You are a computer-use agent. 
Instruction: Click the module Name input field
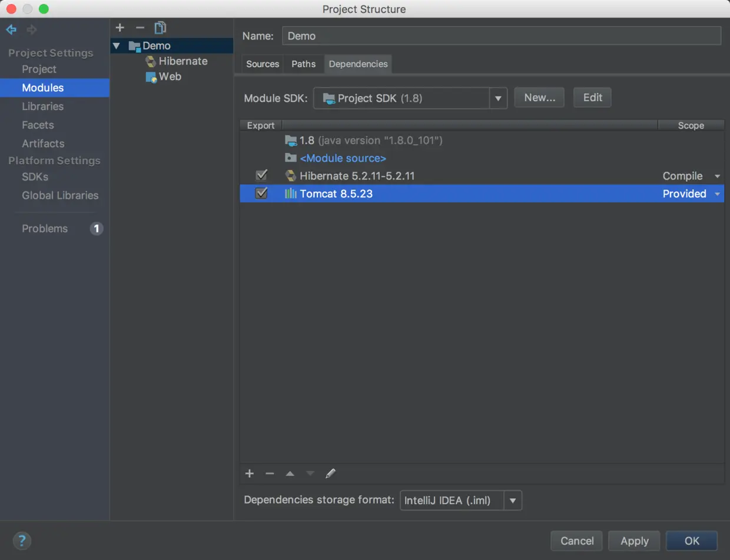click(502, 36)
